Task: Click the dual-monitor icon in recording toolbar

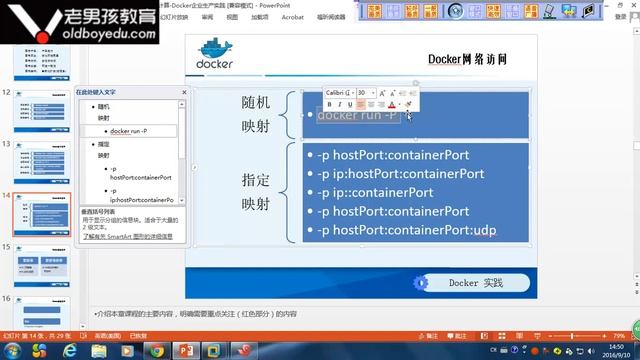Action: tap(569, 11)
